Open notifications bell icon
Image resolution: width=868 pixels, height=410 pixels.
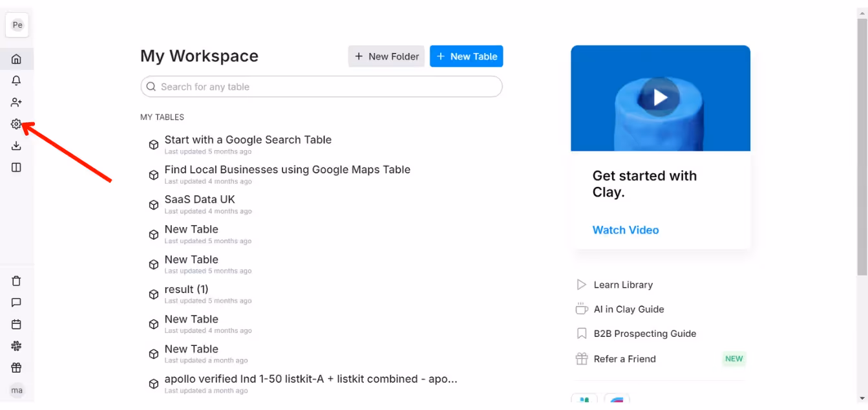pos(16,81)
